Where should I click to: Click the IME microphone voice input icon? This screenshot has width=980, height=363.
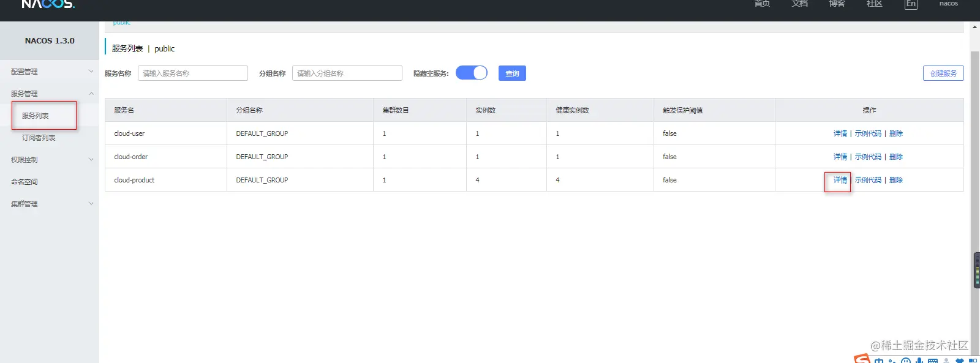[919, 360]
